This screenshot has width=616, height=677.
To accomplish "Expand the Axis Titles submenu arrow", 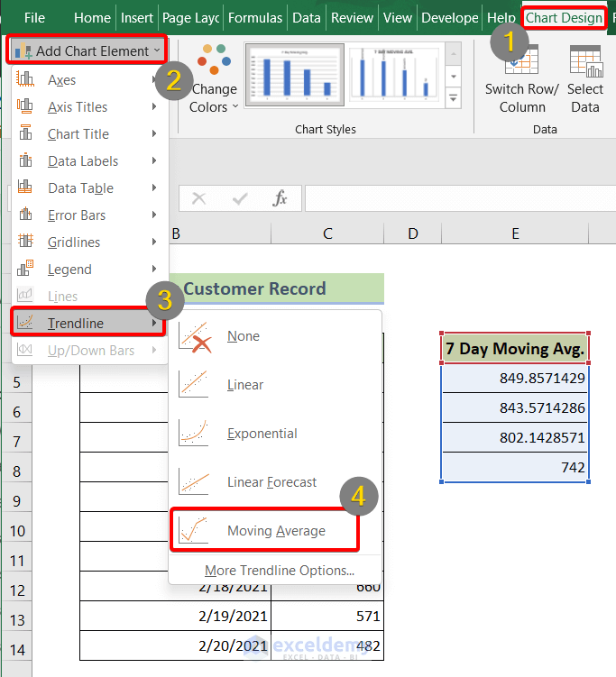I will click(x=154, y=106).
